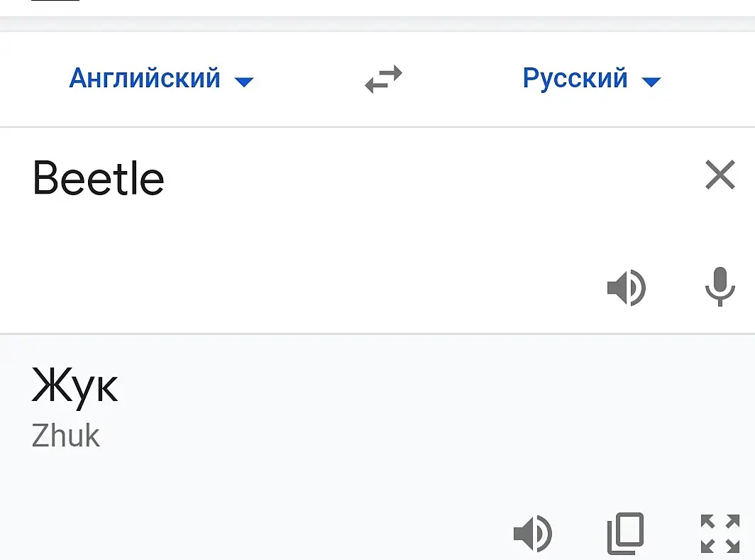Copy the translation to clipboard

click(x=625, y=533)
